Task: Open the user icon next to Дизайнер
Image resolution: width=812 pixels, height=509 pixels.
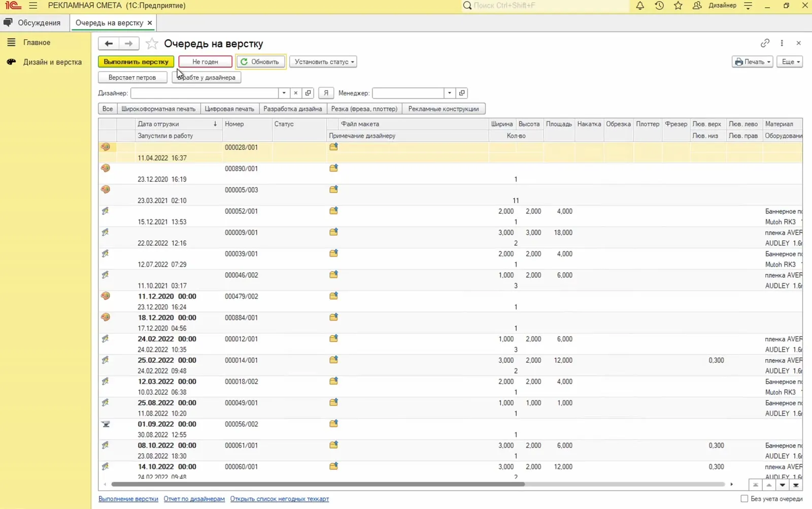Action: (x=697, y=6)
